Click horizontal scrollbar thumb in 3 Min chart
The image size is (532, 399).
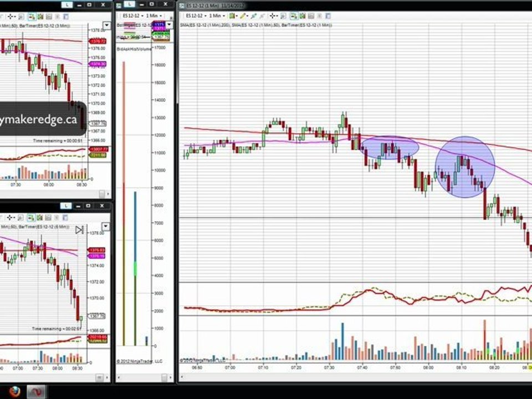[102, 194]
